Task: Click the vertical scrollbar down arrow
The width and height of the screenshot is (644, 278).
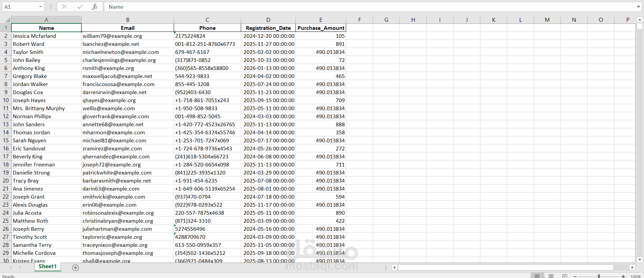Action: 640,260
